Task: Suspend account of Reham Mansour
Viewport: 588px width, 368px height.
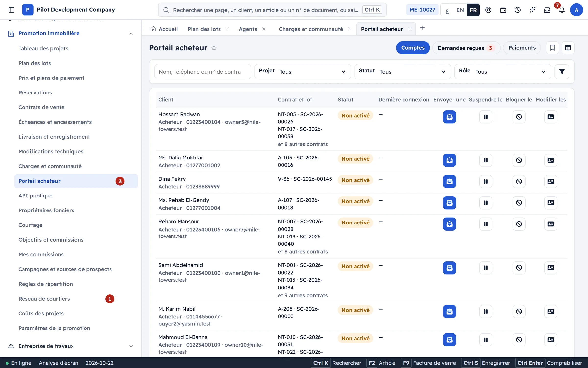Action: click(486, 224)
